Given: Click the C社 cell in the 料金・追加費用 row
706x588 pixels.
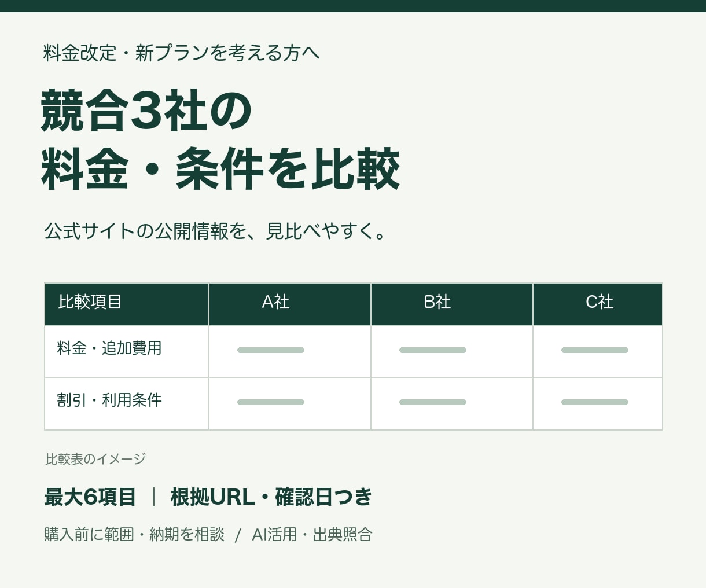Looking at the screenshot, I should click(x=598, y=352).
